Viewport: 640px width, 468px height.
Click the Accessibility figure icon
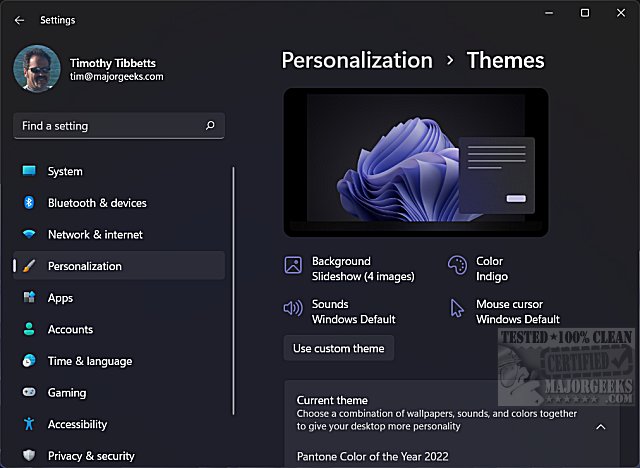[x=29, y=424]
